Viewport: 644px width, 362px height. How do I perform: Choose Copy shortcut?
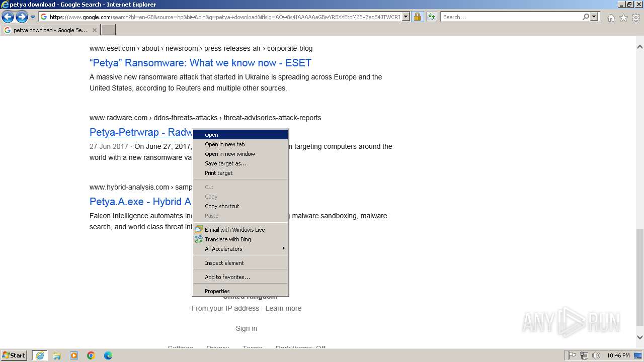tap(240, 206)
